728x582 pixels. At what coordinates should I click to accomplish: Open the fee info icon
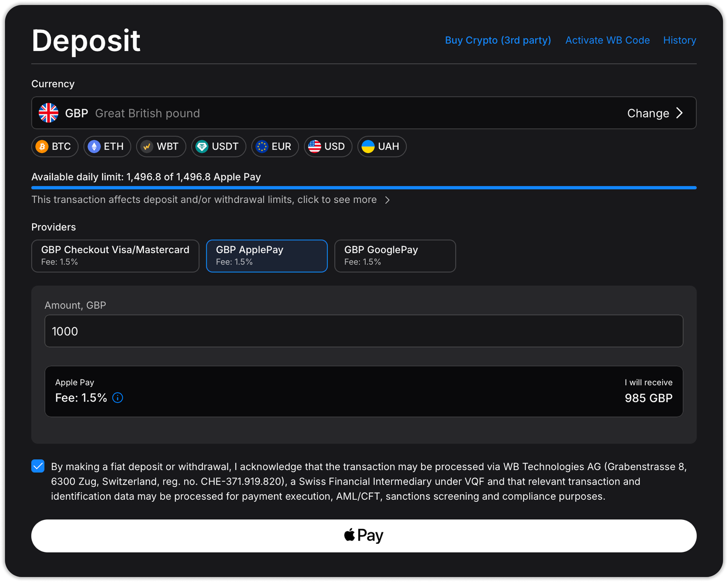[118, 398]
